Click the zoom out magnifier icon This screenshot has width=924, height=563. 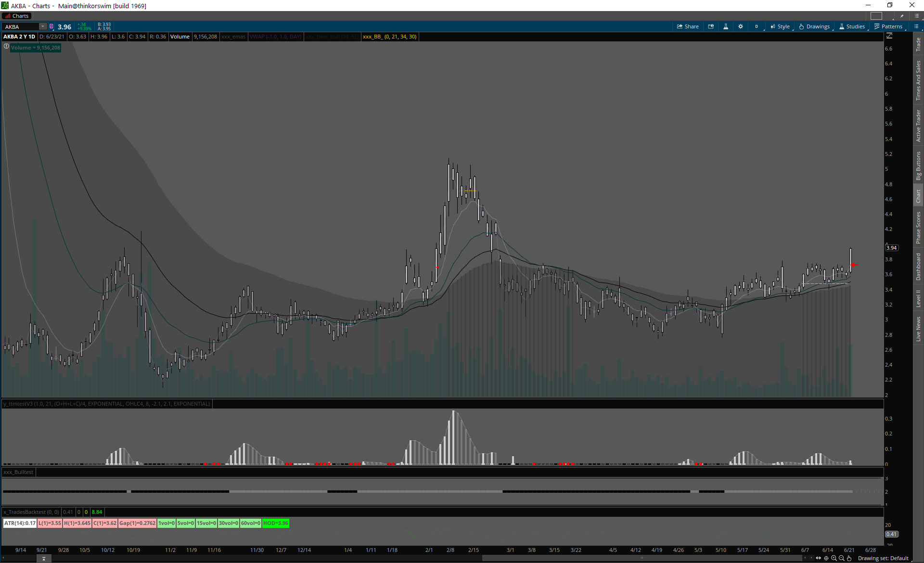[842, 558]
